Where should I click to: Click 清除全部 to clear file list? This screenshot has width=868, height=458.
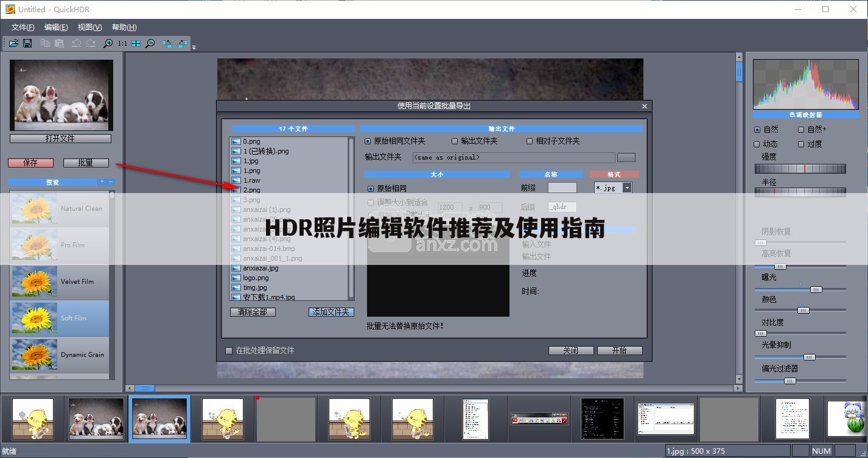tap(253, 312)
